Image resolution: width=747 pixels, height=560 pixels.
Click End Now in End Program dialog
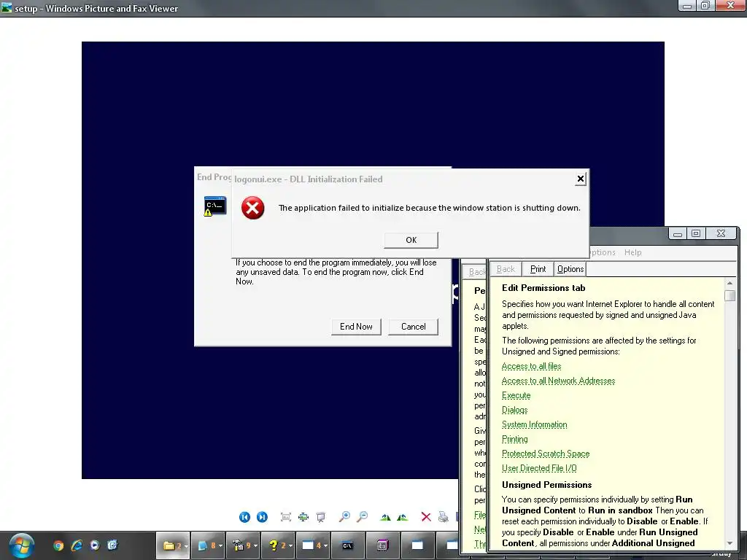(356, 327)
